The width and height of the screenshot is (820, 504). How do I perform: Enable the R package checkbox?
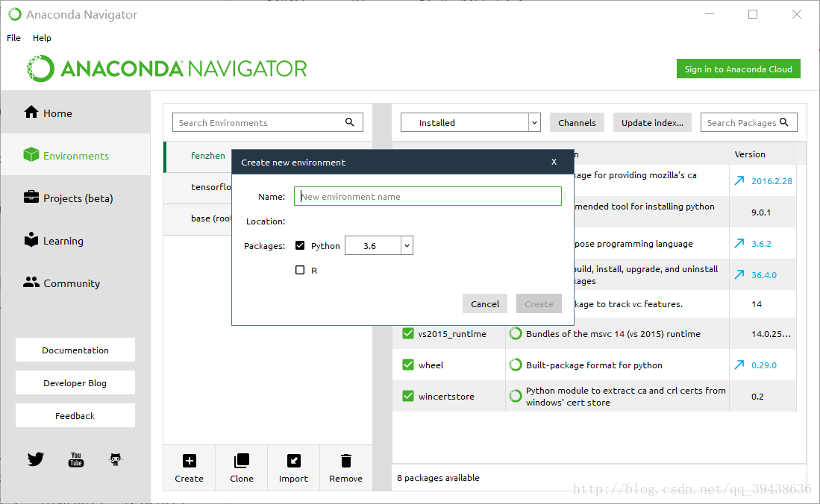pyautogui.click(x=300, y=270)
